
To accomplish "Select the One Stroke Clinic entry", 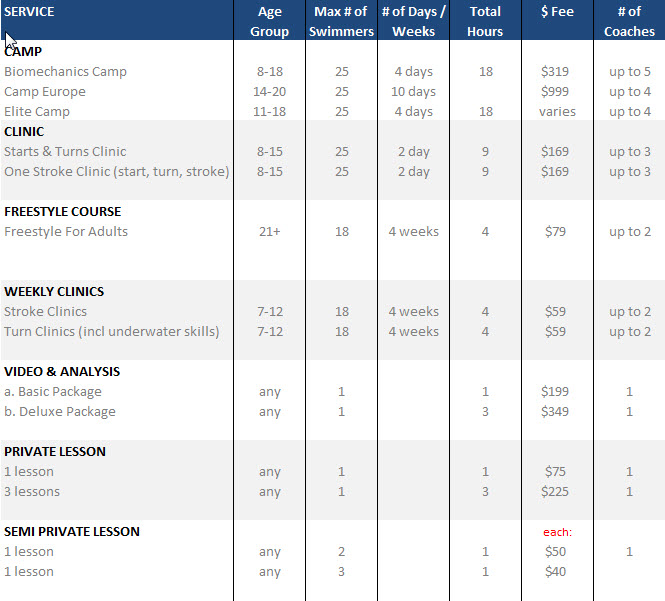I will pos(116,172).
